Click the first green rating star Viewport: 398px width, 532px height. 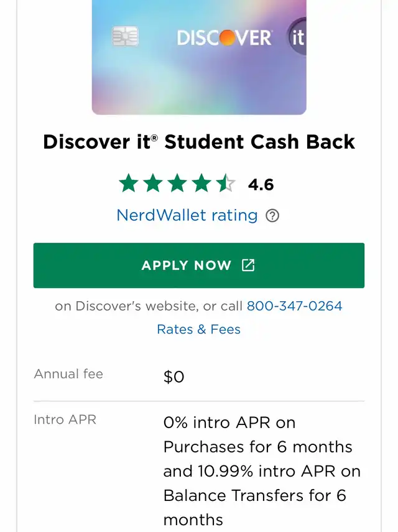pyautogui.click(x=129, y=184)
